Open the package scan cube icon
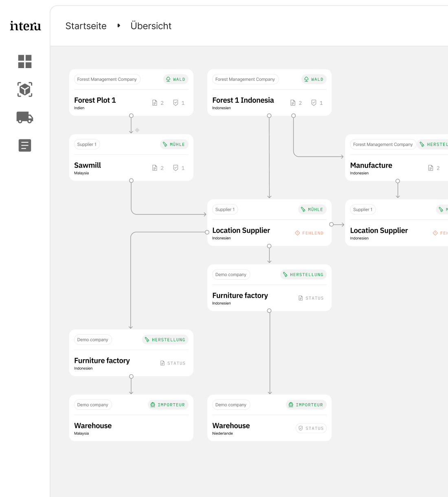 click(x=25, y=89)
